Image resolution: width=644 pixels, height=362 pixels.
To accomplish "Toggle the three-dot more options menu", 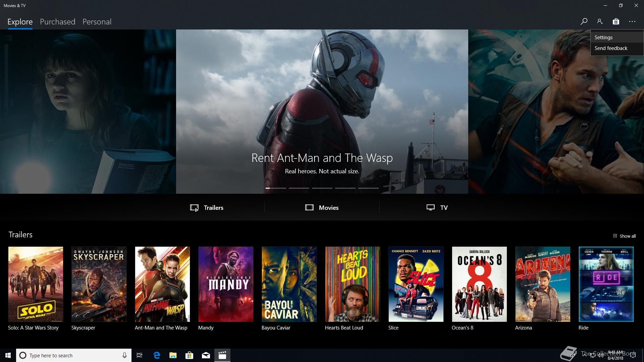I will (x=632, y=21).
